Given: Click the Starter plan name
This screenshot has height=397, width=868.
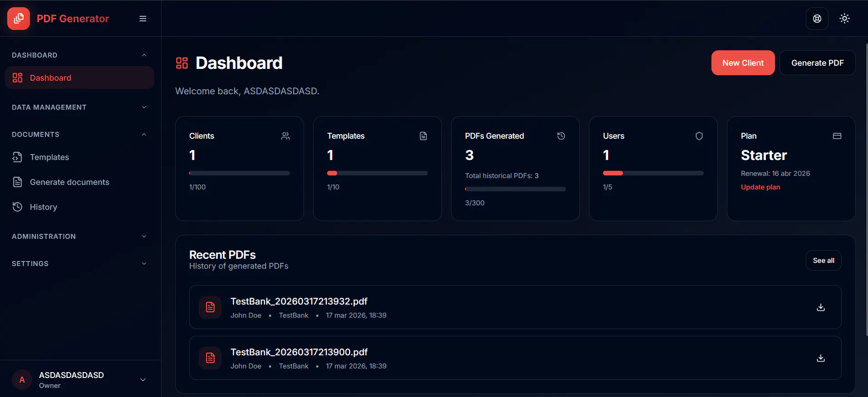Looking at the screenshot, I should 764,155.
